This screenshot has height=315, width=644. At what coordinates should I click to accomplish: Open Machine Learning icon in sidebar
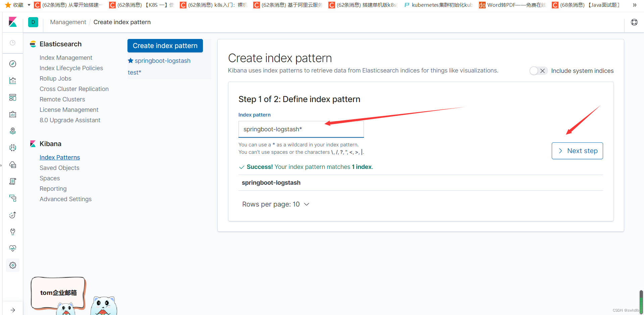coord(13,148)
